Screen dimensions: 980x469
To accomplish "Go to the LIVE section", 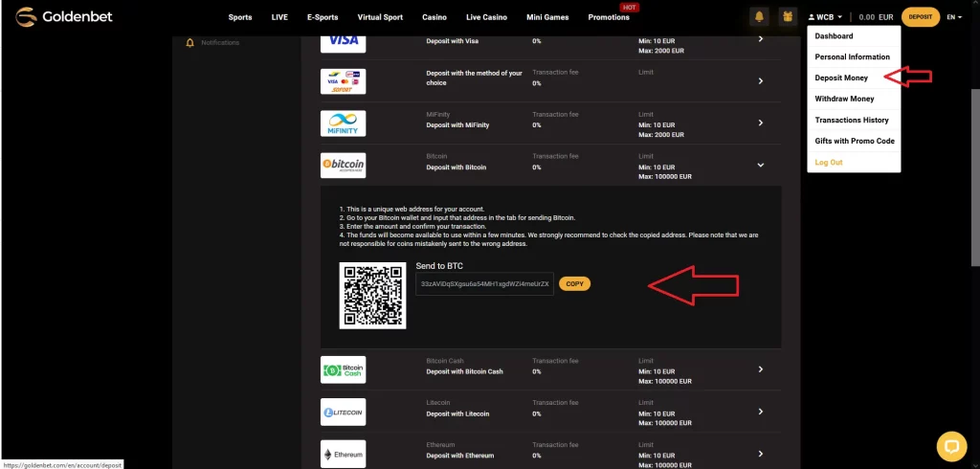I will click(279, 17).
